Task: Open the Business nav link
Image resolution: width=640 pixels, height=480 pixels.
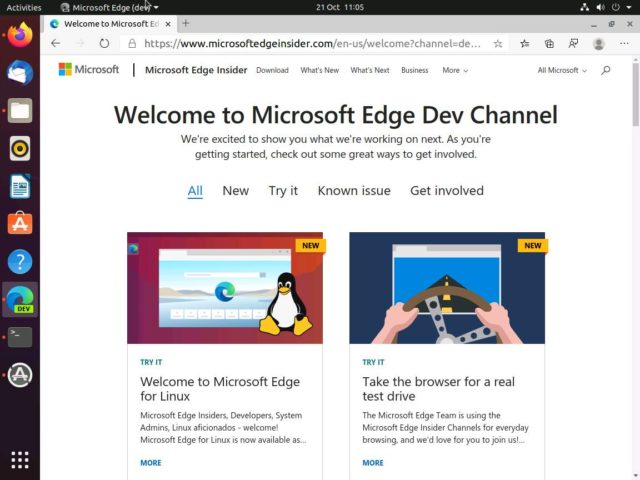Action: (415, 70)
